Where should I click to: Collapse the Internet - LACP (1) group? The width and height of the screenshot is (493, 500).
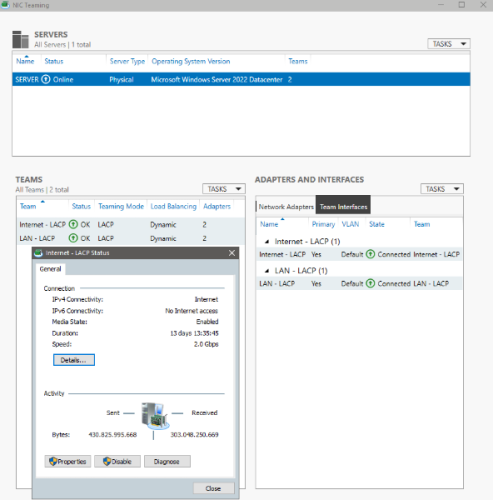coord(267,241)
